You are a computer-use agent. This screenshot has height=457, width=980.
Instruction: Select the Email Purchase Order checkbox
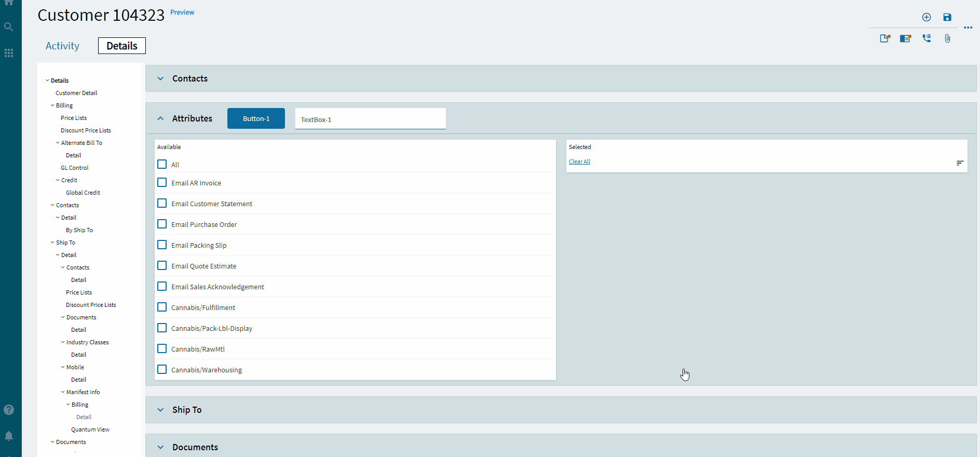[162, 224]
